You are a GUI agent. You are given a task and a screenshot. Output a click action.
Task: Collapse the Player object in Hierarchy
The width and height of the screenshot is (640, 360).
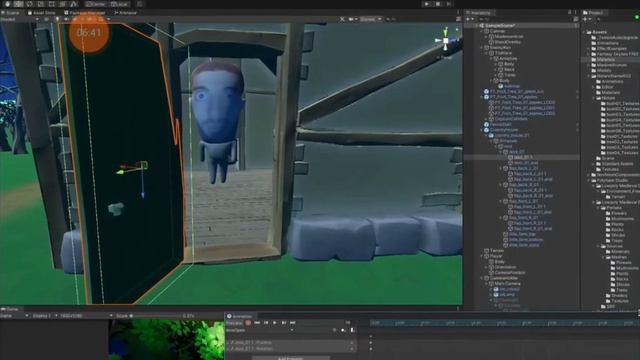(482, 256)
